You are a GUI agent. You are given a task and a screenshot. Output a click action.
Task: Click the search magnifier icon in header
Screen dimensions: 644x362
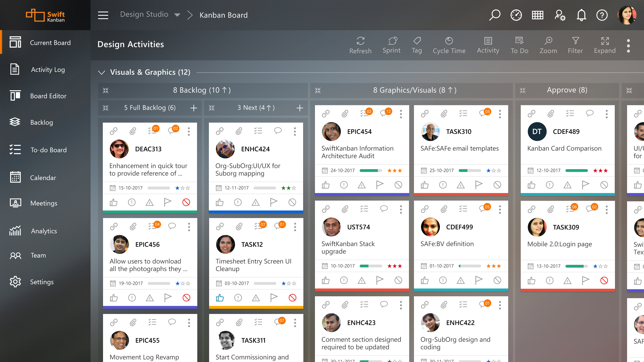(494, 15)
